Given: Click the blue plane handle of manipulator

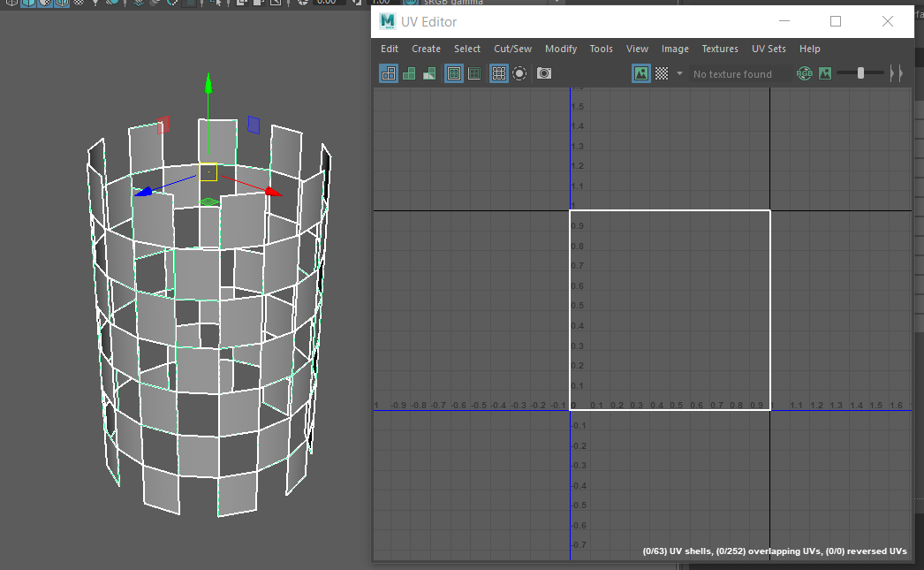Looking at the screenshot, I should [254, 125].
